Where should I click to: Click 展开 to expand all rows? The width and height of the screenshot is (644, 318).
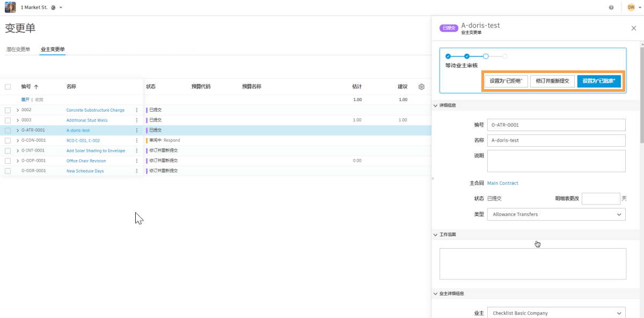(25, 100)
